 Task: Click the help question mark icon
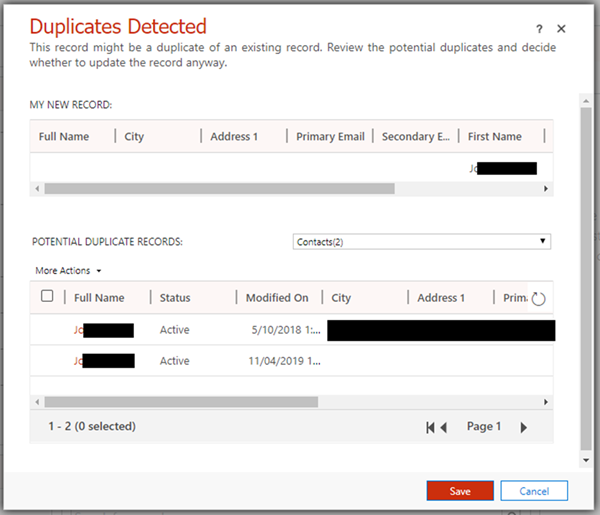click(x=539, y=29)
